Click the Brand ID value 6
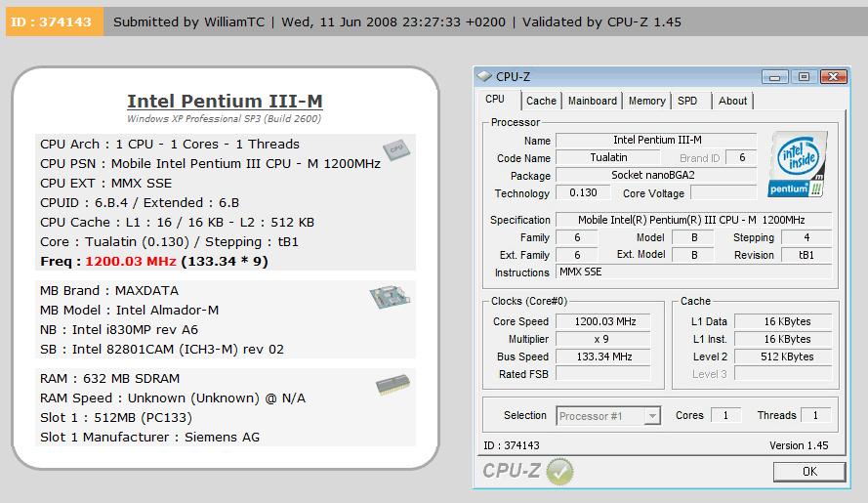 [x=742, y=158]
